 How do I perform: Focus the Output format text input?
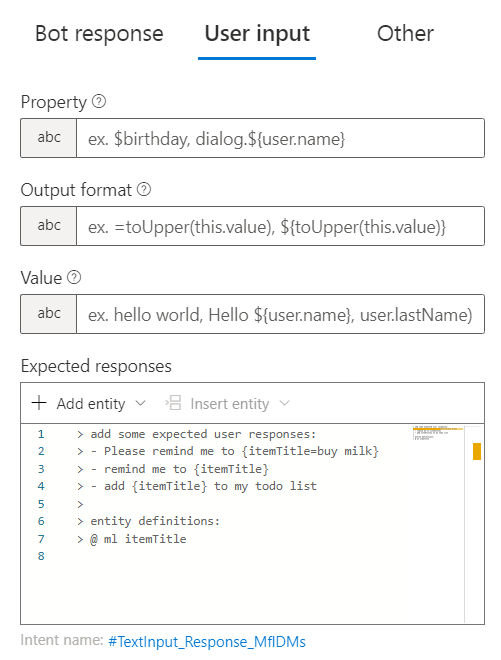coord(280,226)
